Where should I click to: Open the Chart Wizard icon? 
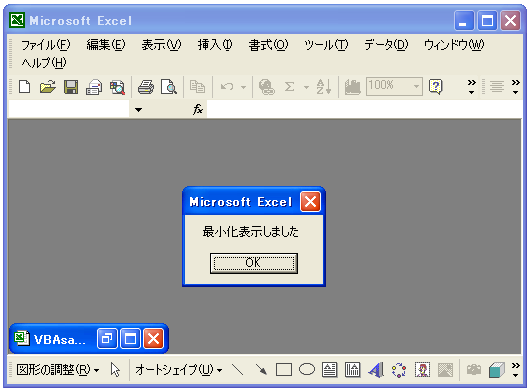(353, 87)
